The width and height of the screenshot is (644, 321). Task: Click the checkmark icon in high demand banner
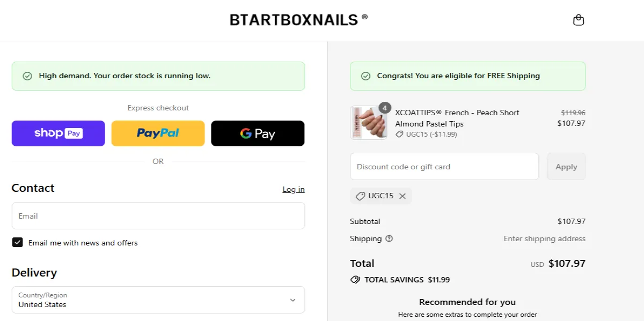(27, 76)
